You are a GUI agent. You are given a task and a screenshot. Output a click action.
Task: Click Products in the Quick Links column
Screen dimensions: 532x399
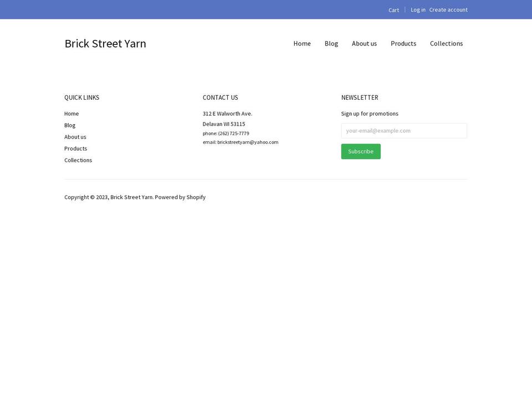75,148
